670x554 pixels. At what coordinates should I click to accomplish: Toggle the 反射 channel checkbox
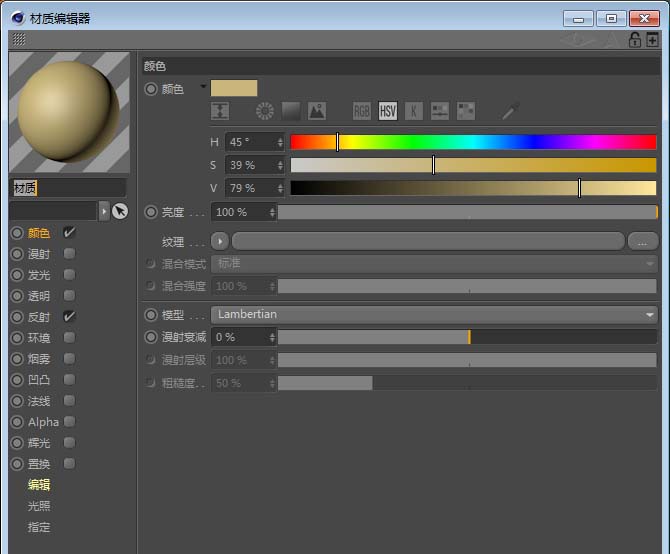(69, 317)
